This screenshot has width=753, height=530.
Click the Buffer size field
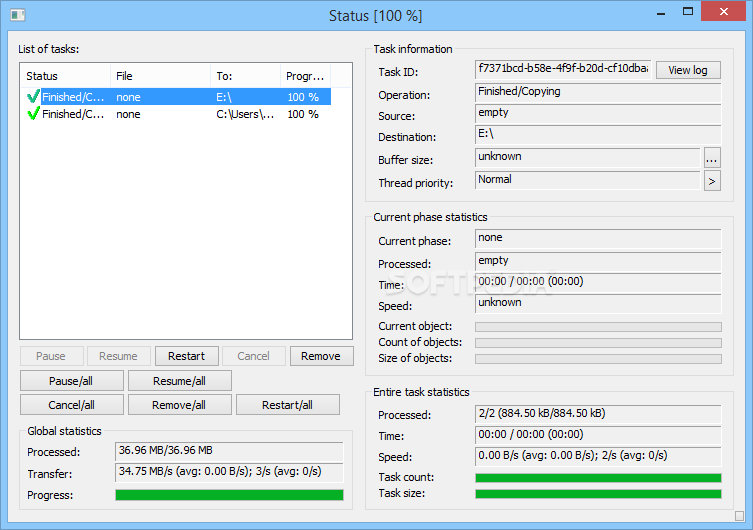click(587, 157)
